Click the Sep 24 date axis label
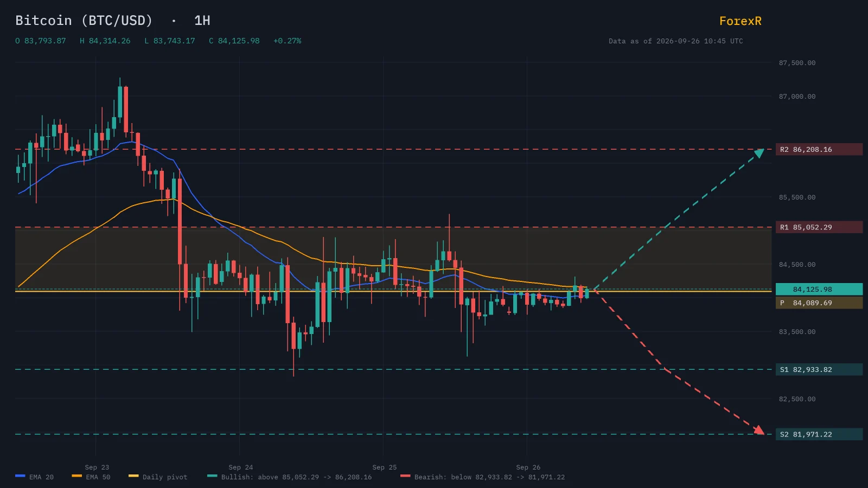 241,467
